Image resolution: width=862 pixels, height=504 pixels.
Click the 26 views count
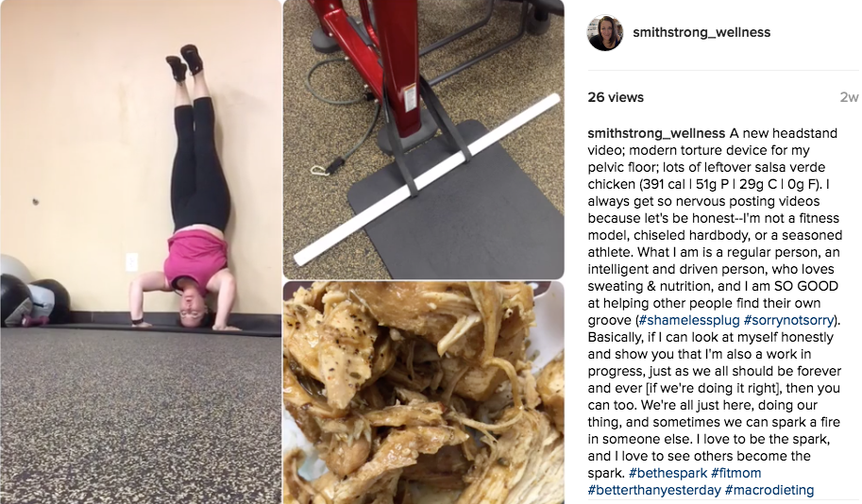(x=616, y=97)
